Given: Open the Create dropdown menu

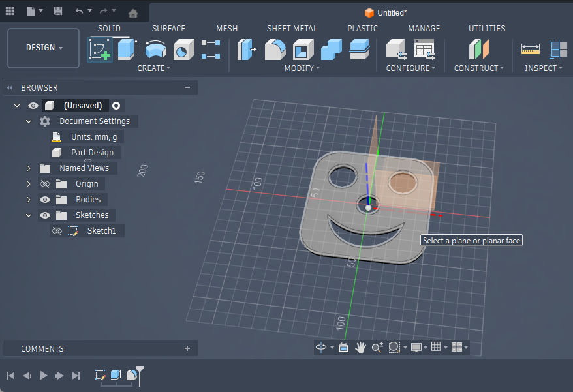Looking at the screenshot, I should [x=155, y=68].
